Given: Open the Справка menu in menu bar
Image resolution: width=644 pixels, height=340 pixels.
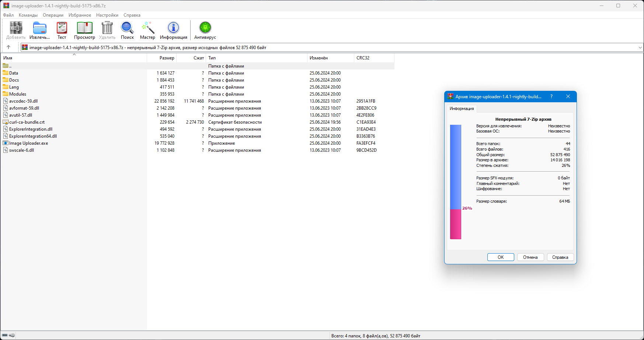Looking at the screenshot, I should pyautogui.click(x=132, y=15).
